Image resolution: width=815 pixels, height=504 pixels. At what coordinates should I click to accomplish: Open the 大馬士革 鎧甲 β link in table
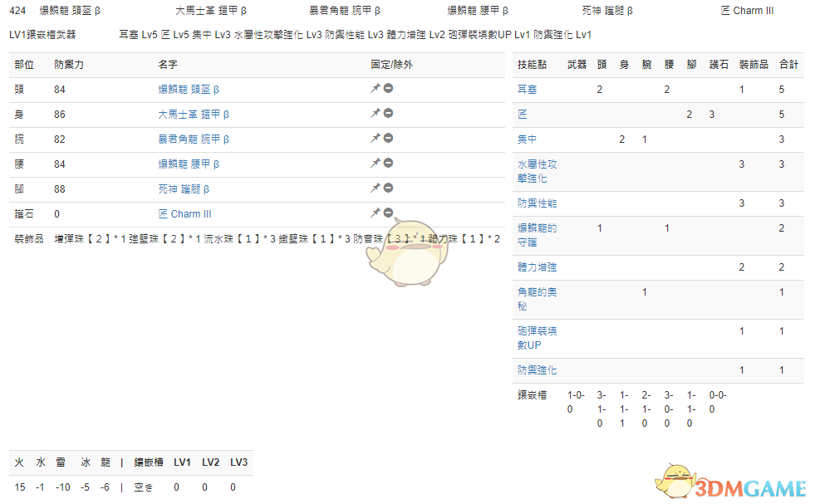point(194,115)
